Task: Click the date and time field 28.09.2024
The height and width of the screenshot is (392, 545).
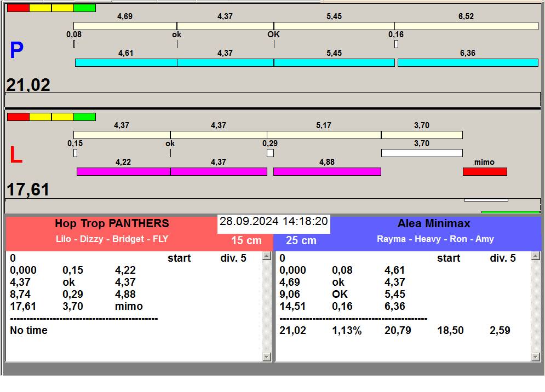Action: 274,222
